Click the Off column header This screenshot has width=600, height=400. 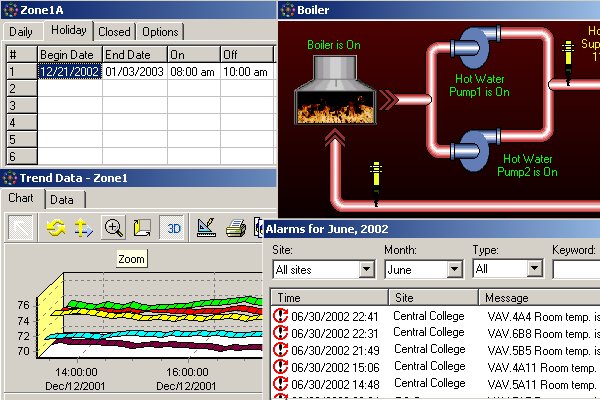pos(247,54)
